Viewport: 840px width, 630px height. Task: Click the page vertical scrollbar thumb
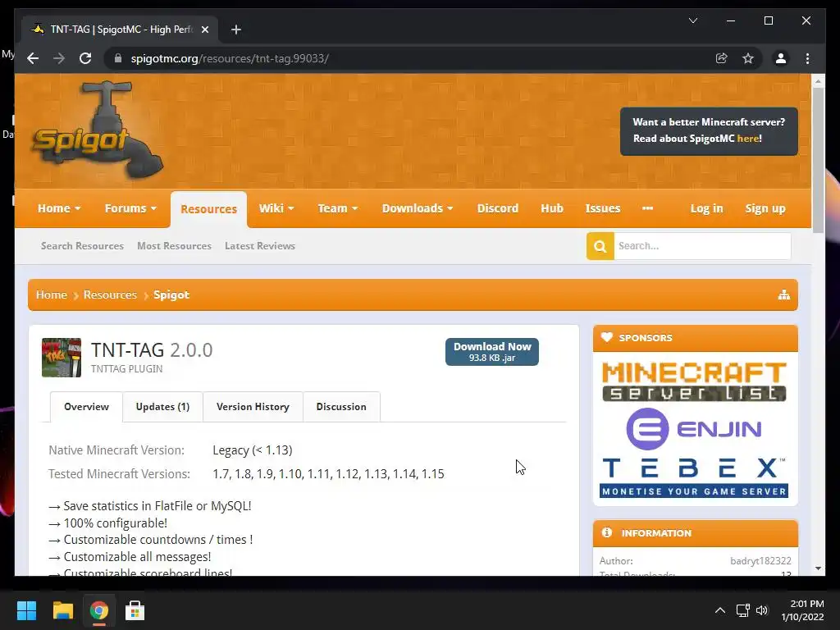click(x=818, y=160)
